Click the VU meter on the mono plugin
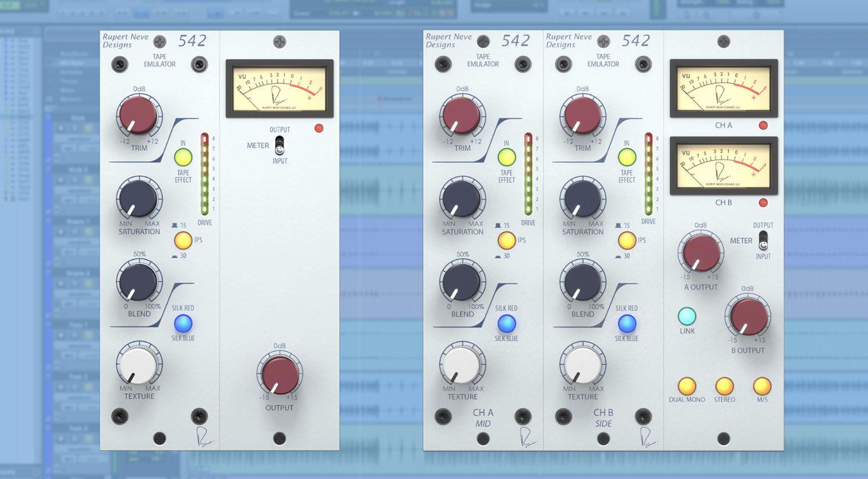Viewport: 868px width, 479px height. click(280, 88)
